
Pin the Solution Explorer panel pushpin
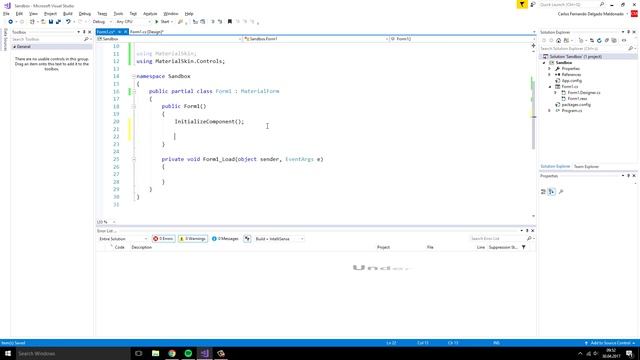coord(629,32)
